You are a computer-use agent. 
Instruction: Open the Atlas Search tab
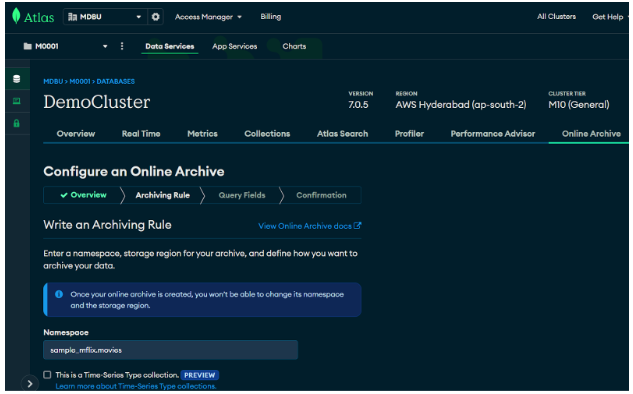click(342, 134)
